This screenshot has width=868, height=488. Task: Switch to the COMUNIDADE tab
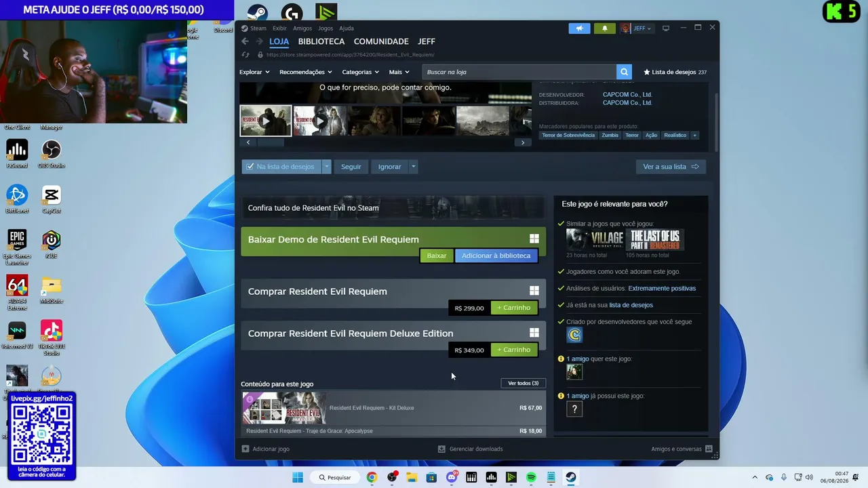coord(381,41)
